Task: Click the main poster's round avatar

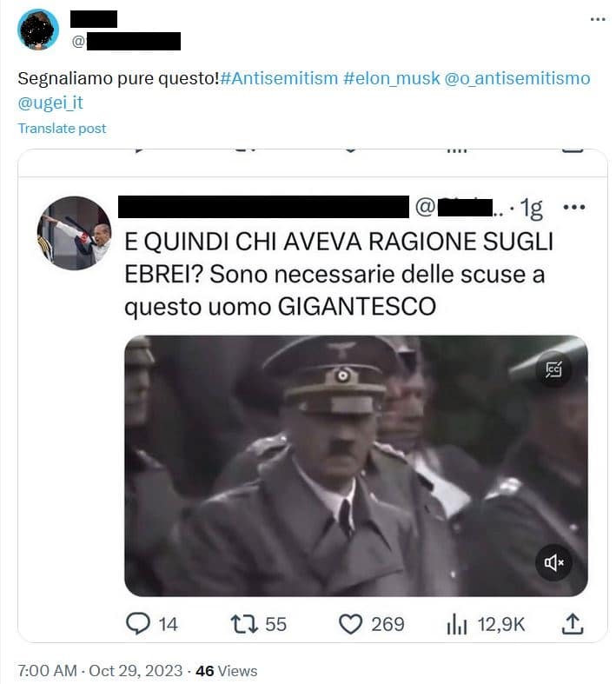Action: tap(38, 30)
